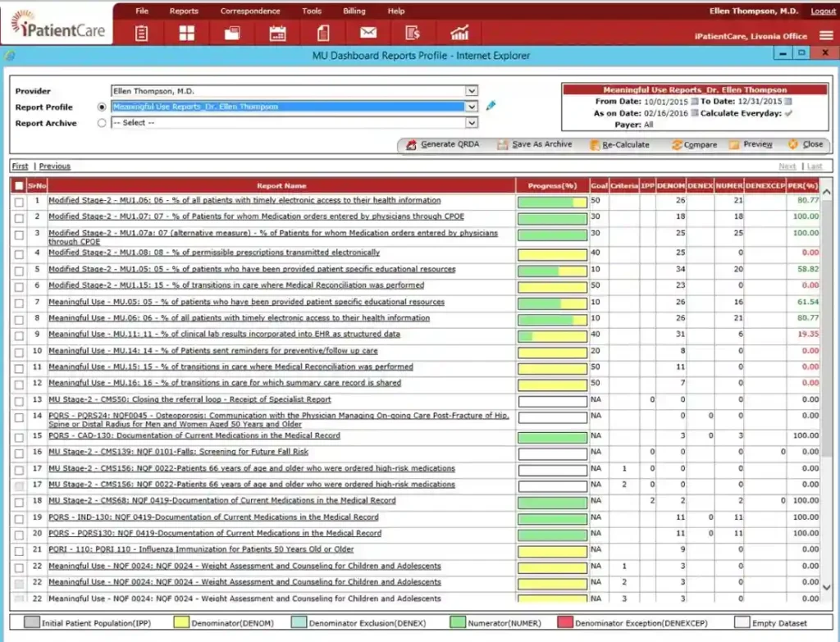Click the calendar scheduling icon in toolbar
The width and height of the screenshot is (840, 642).
(x=277, y=33)
